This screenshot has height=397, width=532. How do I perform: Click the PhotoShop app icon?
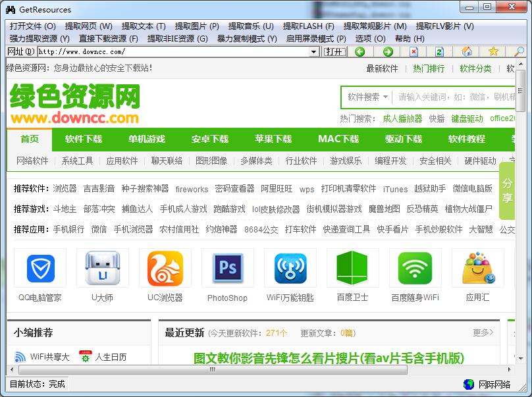[227, 269]
